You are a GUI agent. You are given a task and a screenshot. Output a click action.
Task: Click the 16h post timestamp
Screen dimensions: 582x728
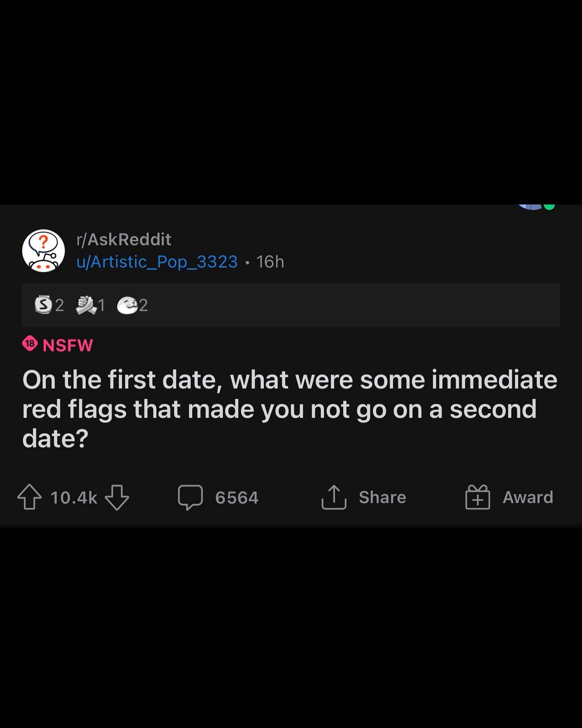tap(270, 262)
